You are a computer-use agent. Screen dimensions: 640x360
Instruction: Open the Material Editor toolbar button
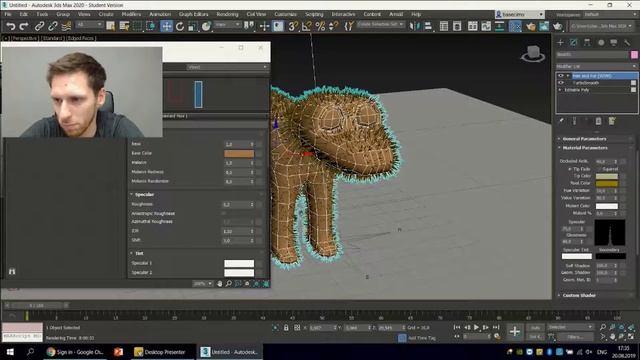(x=516, y=27)
